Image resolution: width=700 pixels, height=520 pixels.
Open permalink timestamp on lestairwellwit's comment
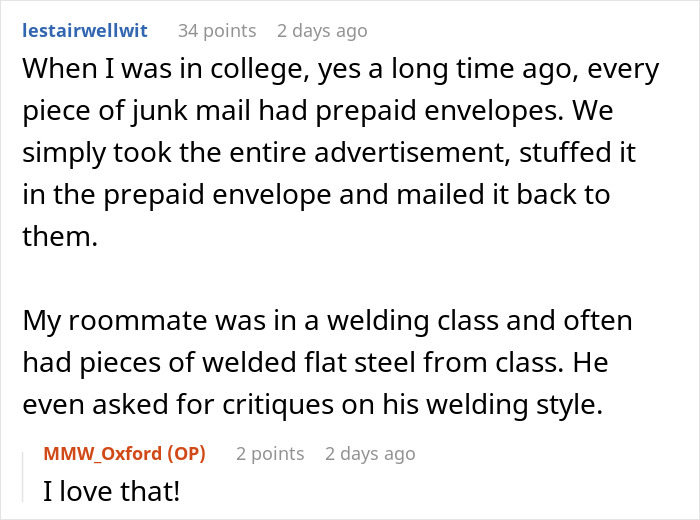pos(322,32)
